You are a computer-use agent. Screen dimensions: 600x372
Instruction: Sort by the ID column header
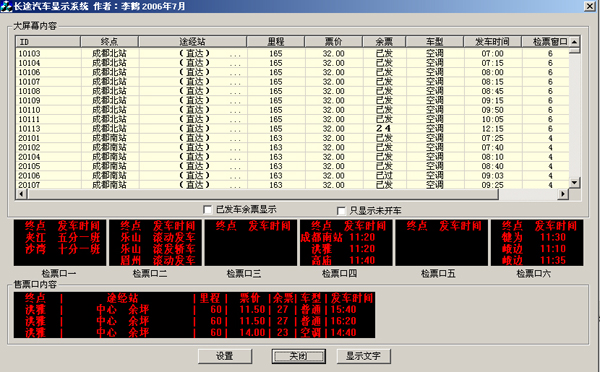click(48, 41)
